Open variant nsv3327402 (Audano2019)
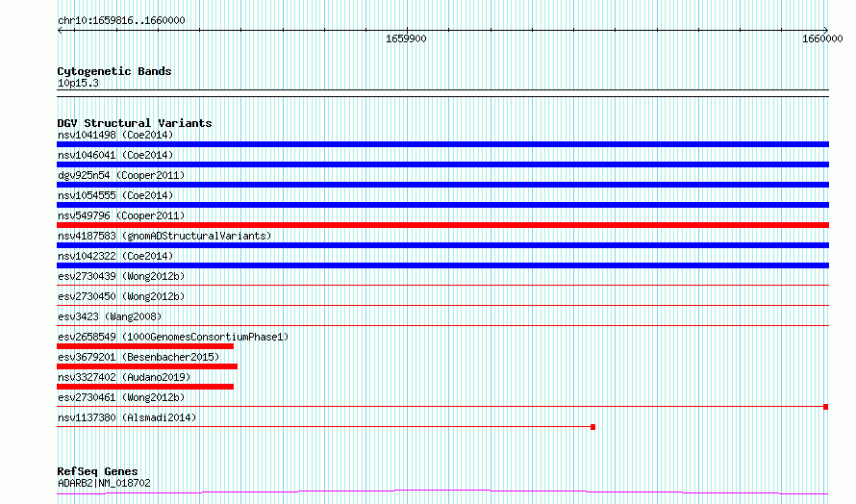 pyautogui.click(x=124, y=377)
